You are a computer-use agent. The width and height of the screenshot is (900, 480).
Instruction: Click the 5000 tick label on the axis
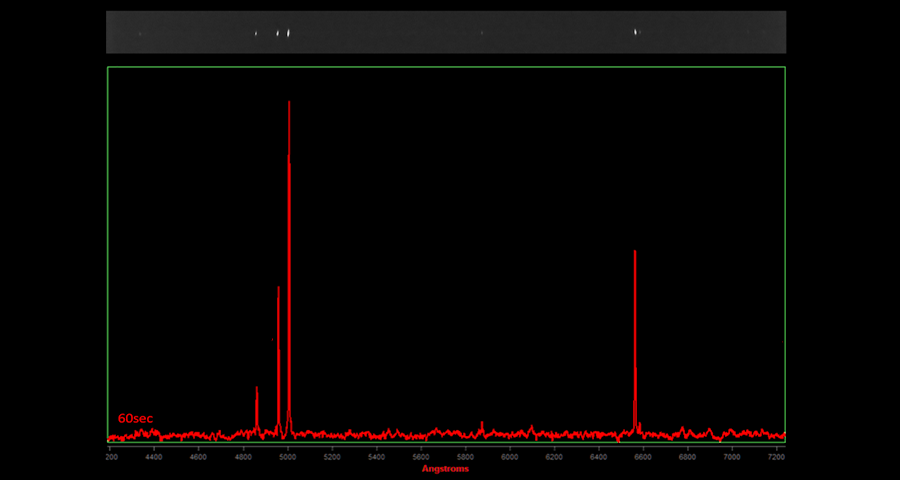287,457
